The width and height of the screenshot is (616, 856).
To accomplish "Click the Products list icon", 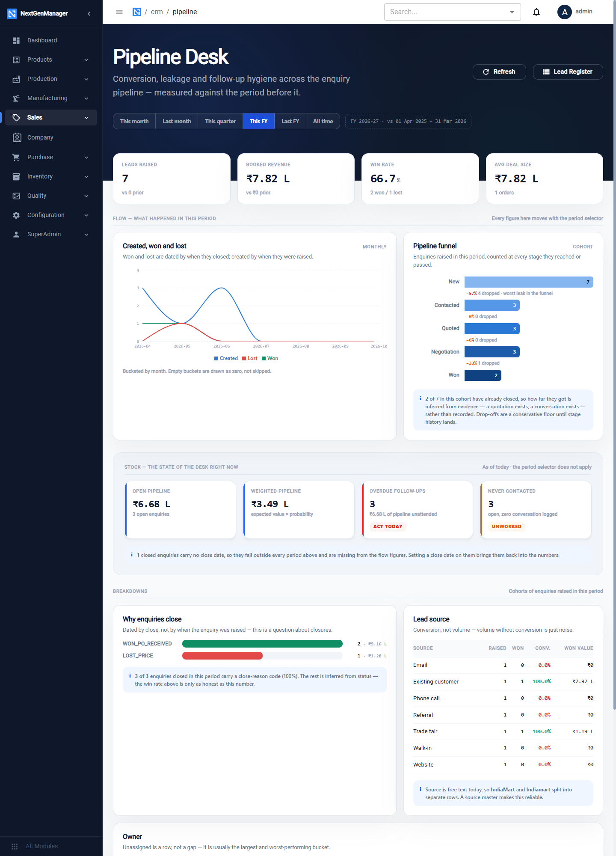I will (x=16, y=59).
